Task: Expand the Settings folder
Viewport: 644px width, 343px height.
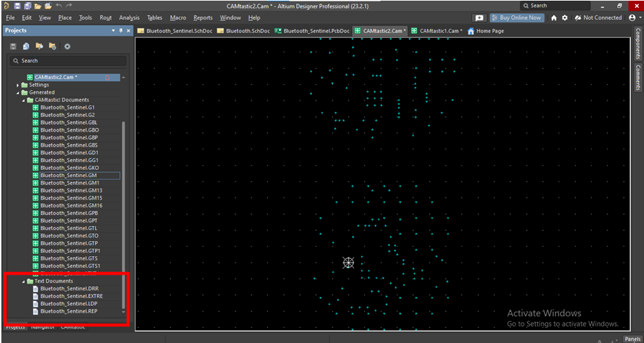Action: (x=19, y=85)
